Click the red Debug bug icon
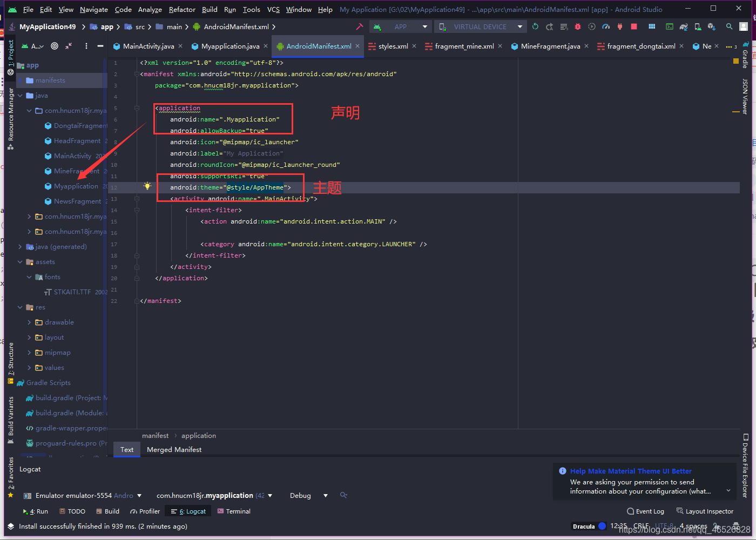 (578, 26)
